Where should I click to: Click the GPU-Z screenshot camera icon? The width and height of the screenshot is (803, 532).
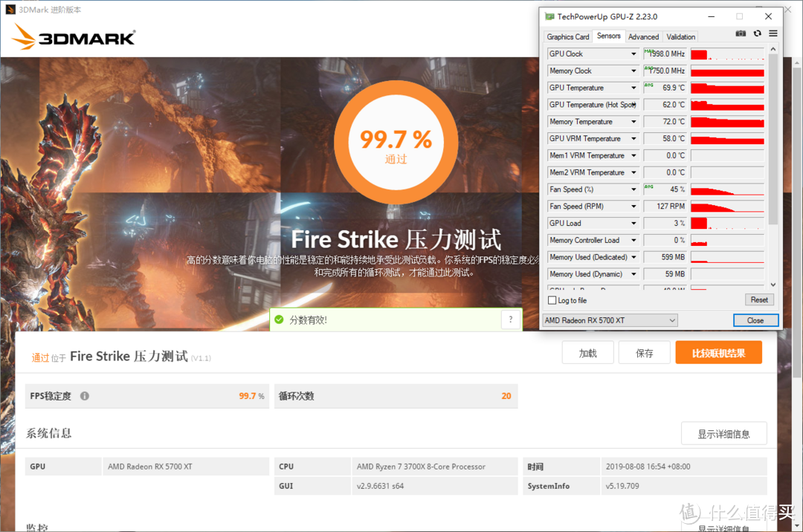tap(741, 33)
